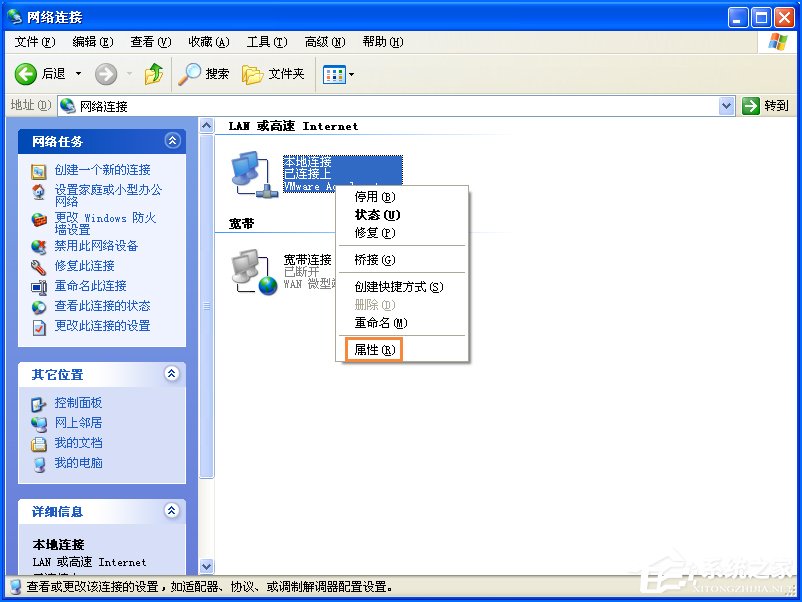The height and width of the screenshot is (602, 802).
Task: Click the 我的电脑 icon
Action: pos(39,464)
